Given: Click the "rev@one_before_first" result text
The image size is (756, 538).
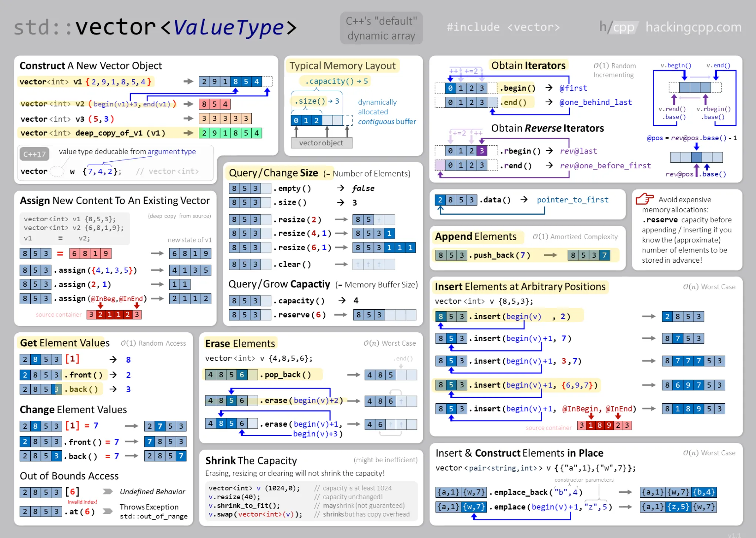Looking at the screenshot, I should [605, 166].
